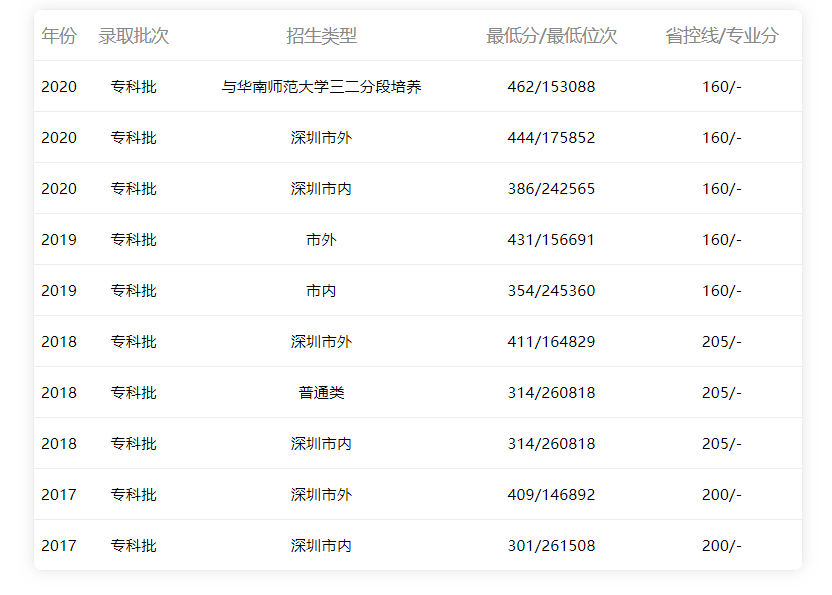Select the 市内 cell in the 2019 row
The height and width of the screenshot is (595, 832).
tap(321, 291)
